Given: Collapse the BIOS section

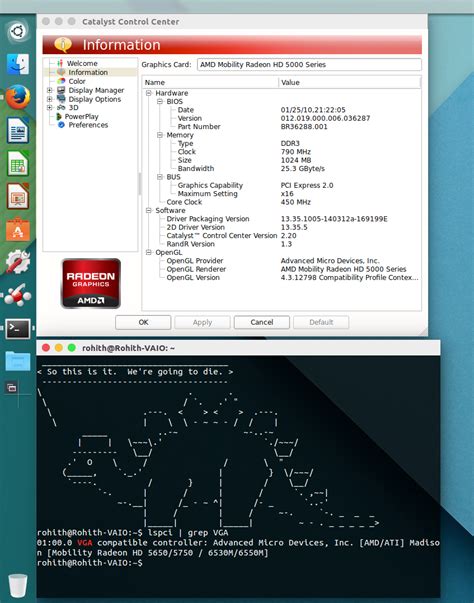Looking at the screenshot, I should tap(160, 102).
